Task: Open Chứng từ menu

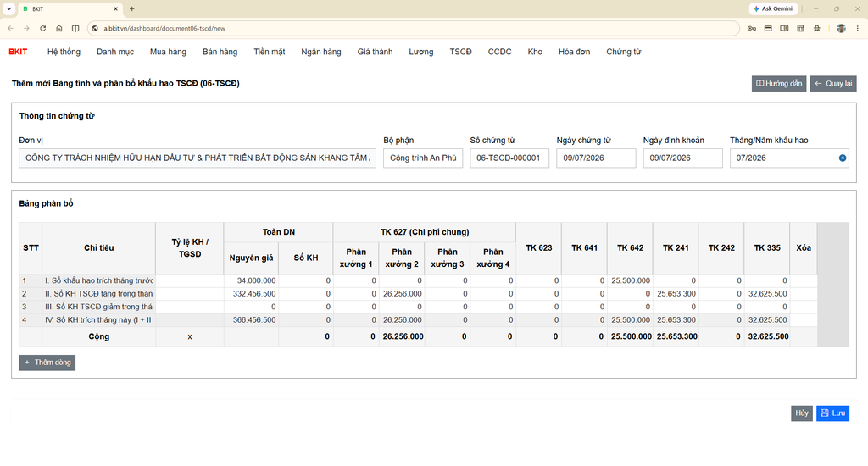Action: coord(623,52)
